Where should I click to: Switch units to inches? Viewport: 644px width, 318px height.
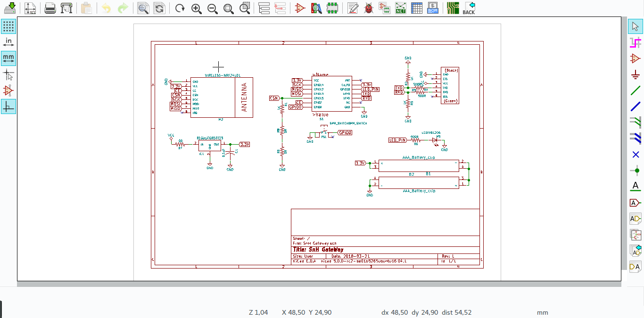click(x=8, y=41)
